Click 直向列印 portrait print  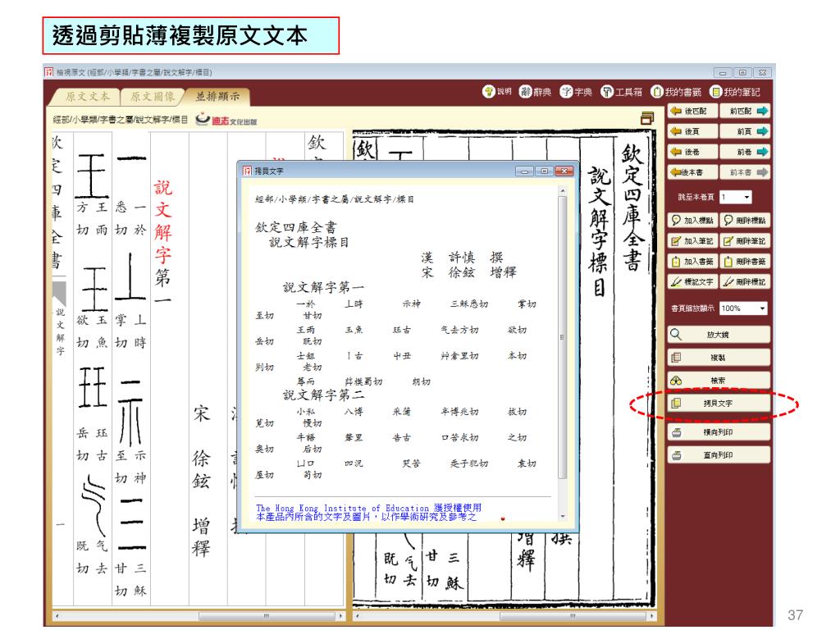(x=719, y=455)
